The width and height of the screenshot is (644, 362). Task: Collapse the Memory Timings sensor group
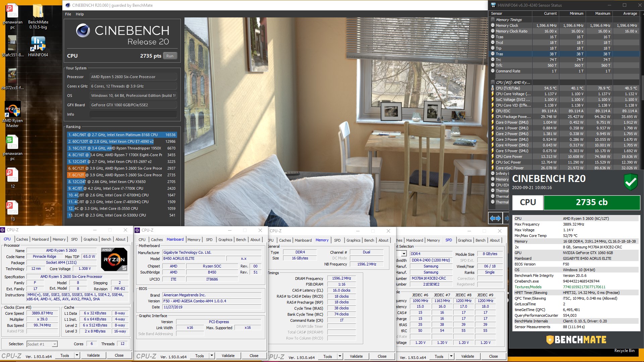(x=493, y=19)
